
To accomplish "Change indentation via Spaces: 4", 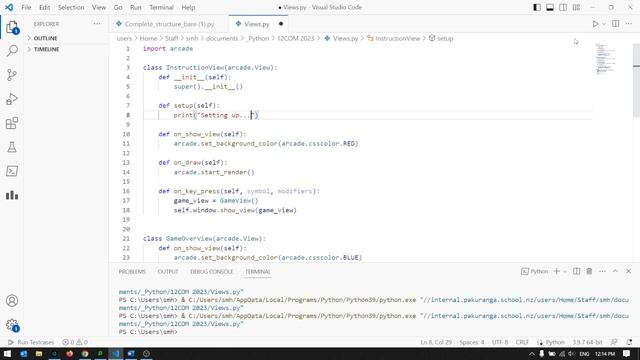I will coord(471,342).
